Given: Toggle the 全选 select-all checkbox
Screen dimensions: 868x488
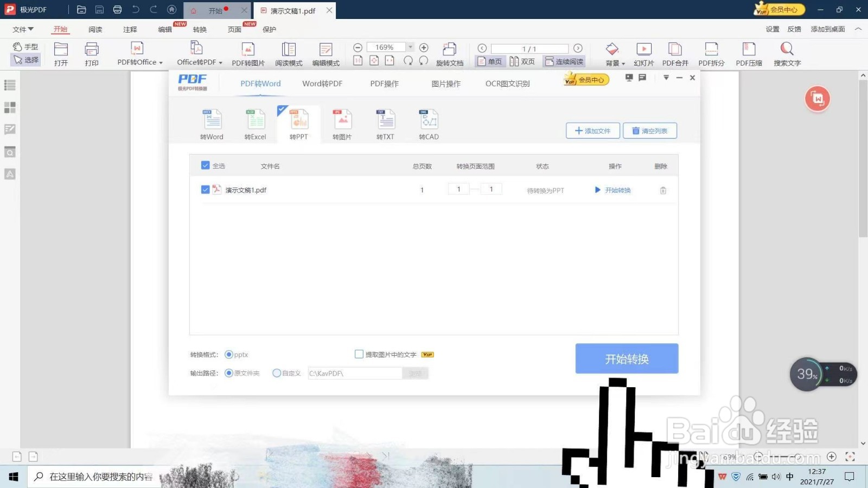Looking at the screenshot, I should coord(205,165).
